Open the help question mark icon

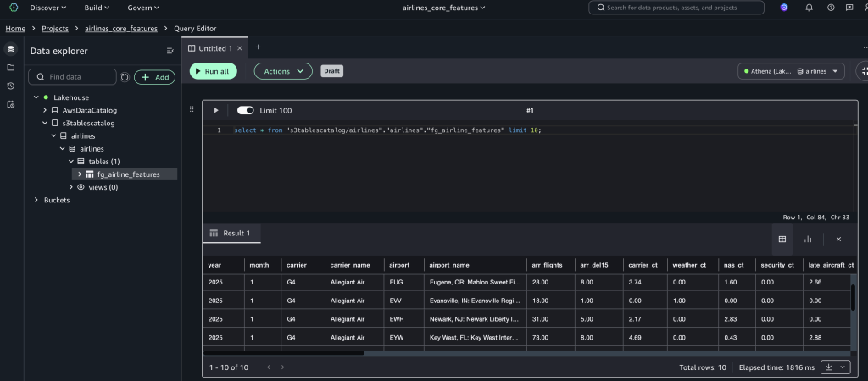[830, 8]
